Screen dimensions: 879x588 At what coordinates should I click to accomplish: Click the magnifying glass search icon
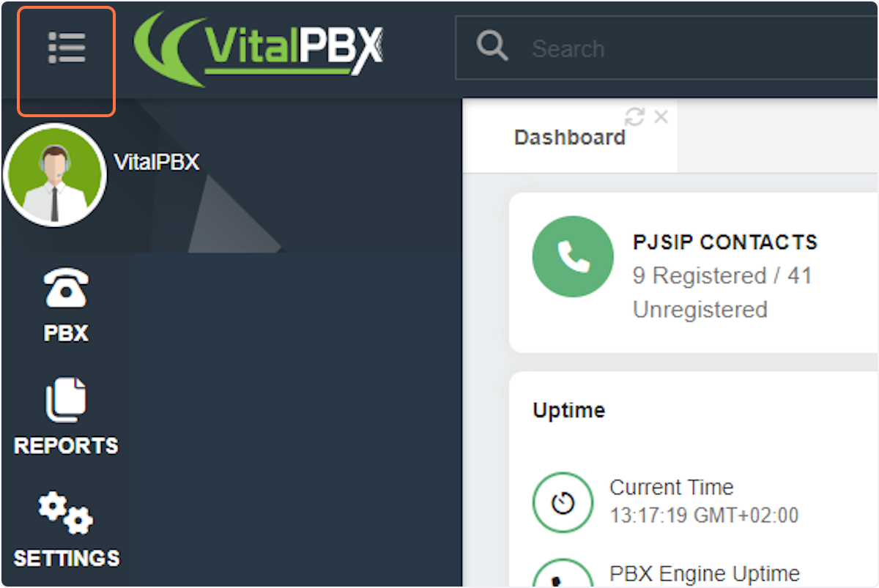(492, 47)
